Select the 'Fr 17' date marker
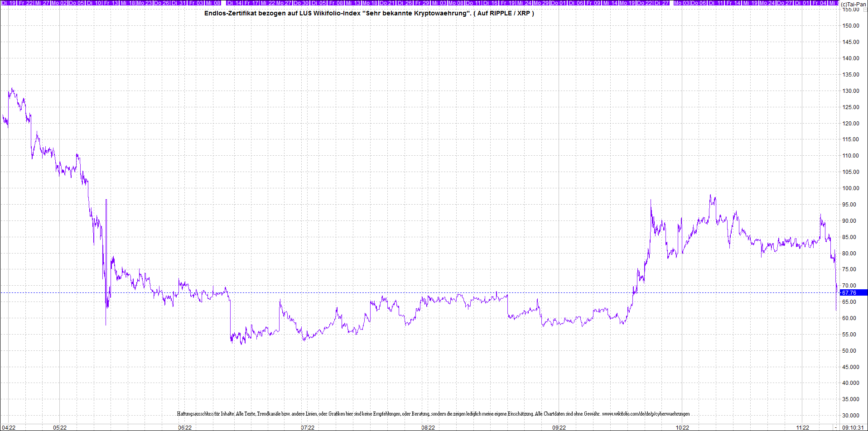Image resolution: width=868 pixels, height=431 pixels. click(x=251, y=3)
